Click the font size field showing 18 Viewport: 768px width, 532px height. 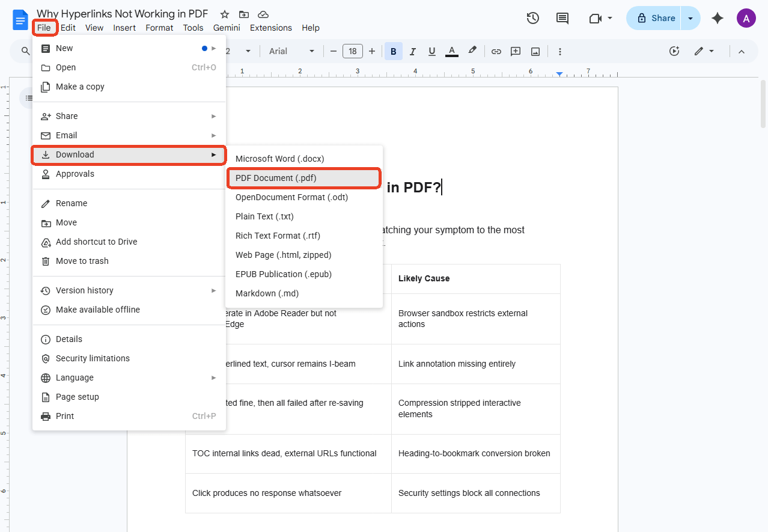pyautogui.click(x=353, y=51)
